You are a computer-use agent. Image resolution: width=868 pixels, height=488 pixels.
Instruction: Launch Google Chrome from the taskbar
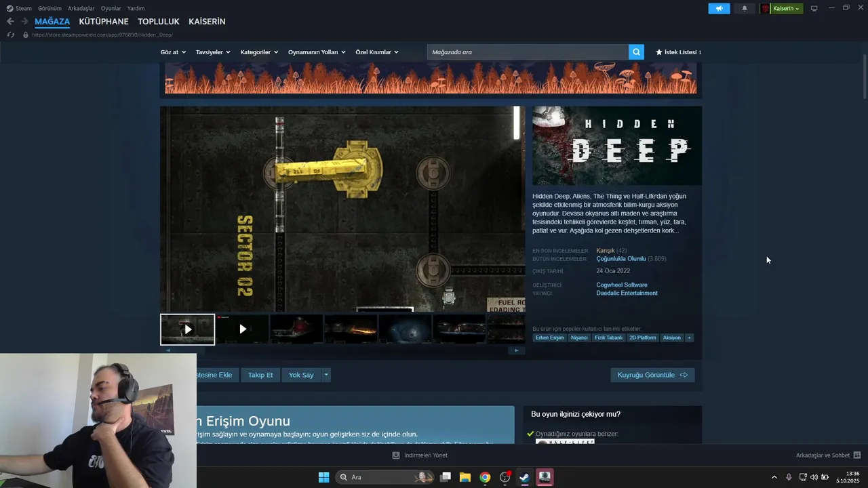[485, 477]
